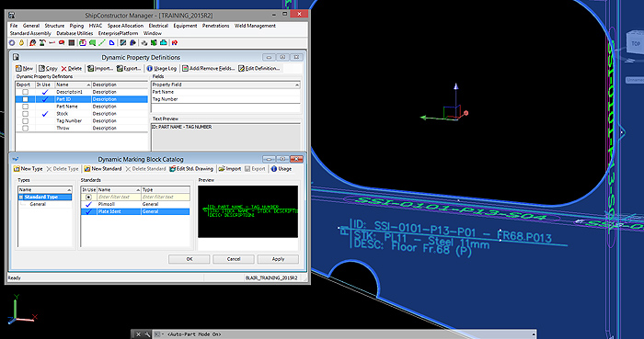The width and height of the screenshot is (644, 339).
Task: Click the In Use column header in Property Definitions
Action: [44, 85]
